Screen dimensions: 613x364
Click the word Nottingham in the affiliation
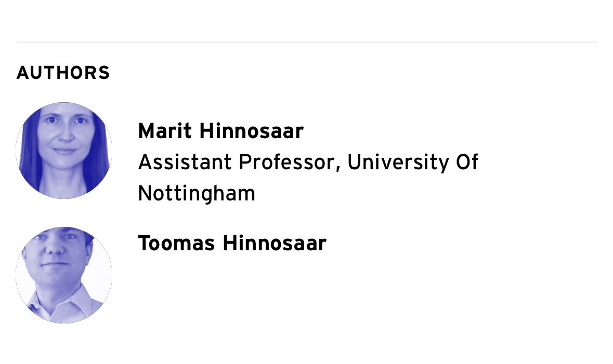coord(197,193)
